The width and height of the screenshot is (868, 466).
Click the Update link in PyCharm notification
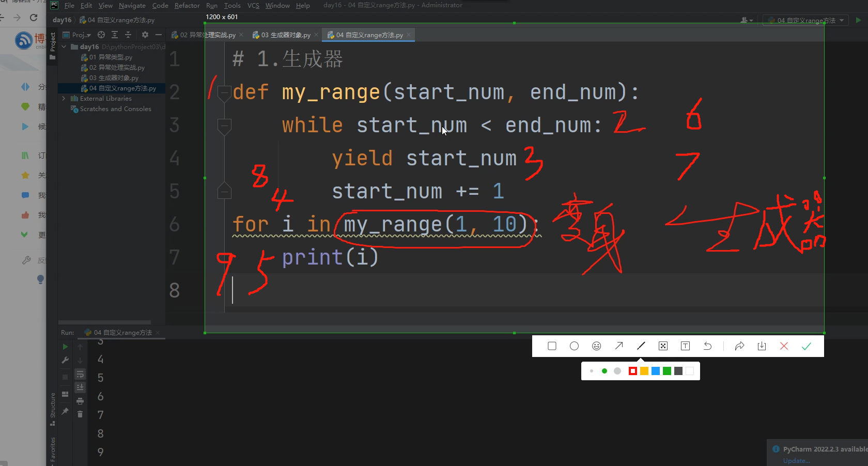pyautogui.click(x=796, y=460)
